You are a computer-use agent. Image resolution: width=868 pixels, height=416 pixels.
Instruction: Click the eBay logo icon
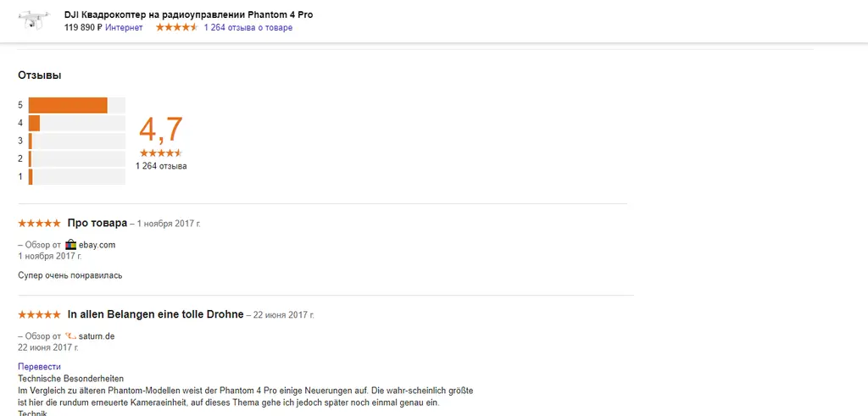71,245
